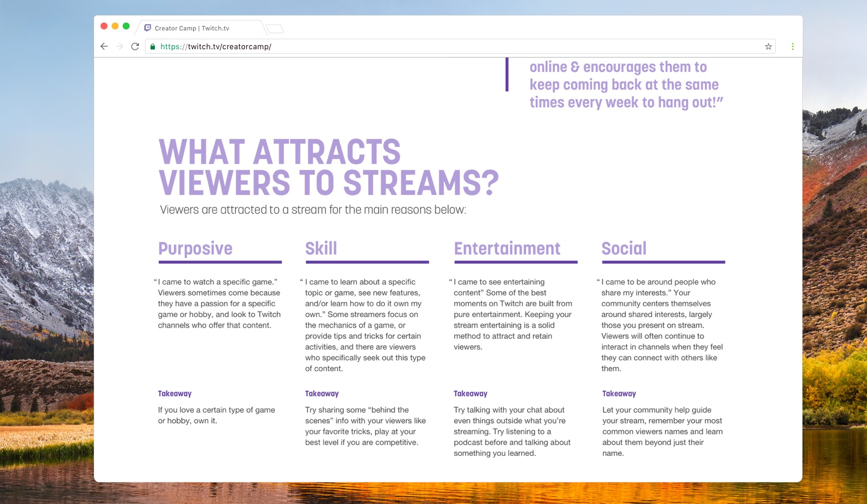This screenshot has width=867, height=504.
Task: Click the green secure padlock icon
Action: tap(153, 47)
